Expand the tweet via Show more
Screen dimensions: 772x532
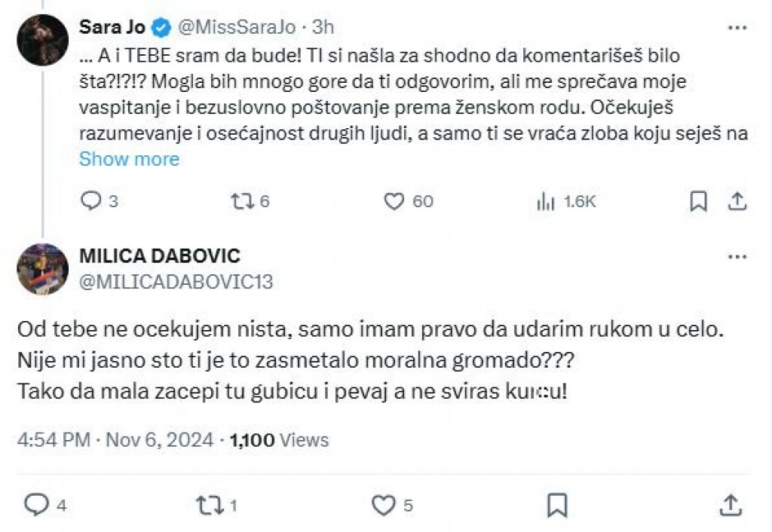[x=129, y=158]
